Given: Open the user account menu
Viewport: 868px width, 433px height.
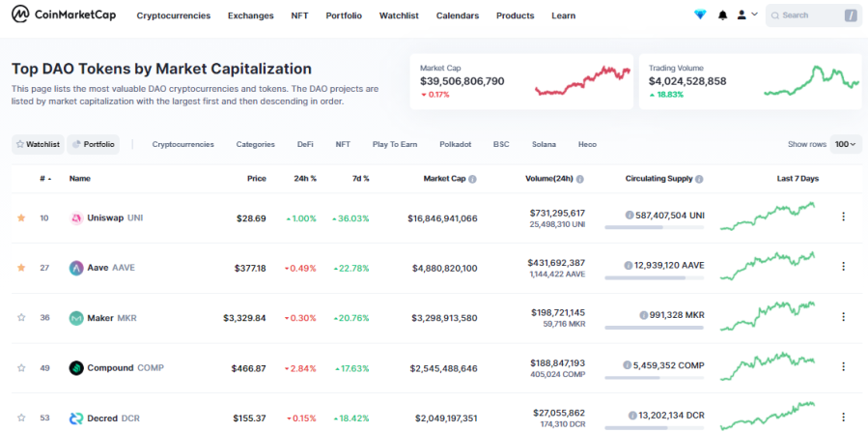Looking at the screenshot, I should [746, 14].
